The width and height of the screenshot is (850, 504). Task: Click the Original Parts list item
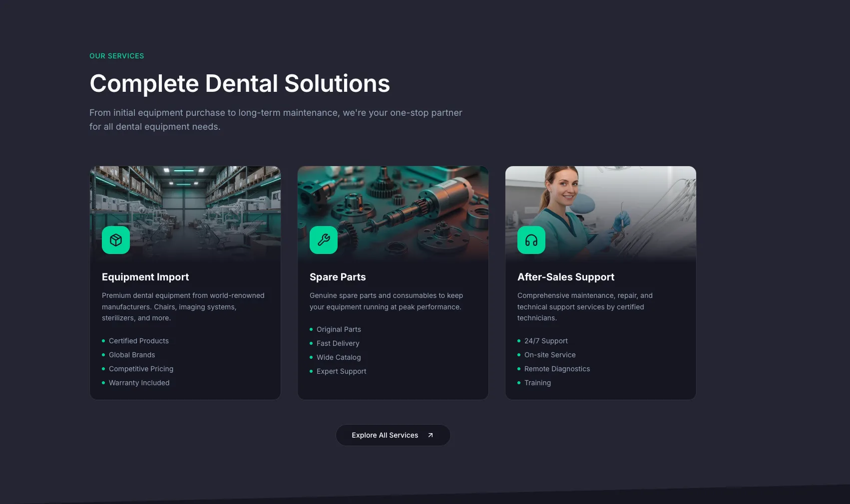pos(335,329)
